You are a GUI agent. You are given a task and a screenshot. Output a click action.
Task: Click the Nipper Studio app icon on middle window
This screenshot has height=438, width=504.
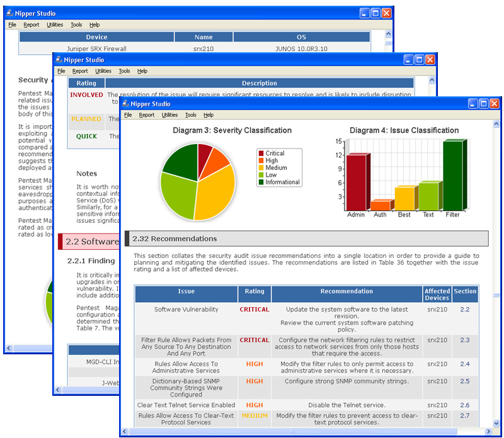[x=57, y=60]
